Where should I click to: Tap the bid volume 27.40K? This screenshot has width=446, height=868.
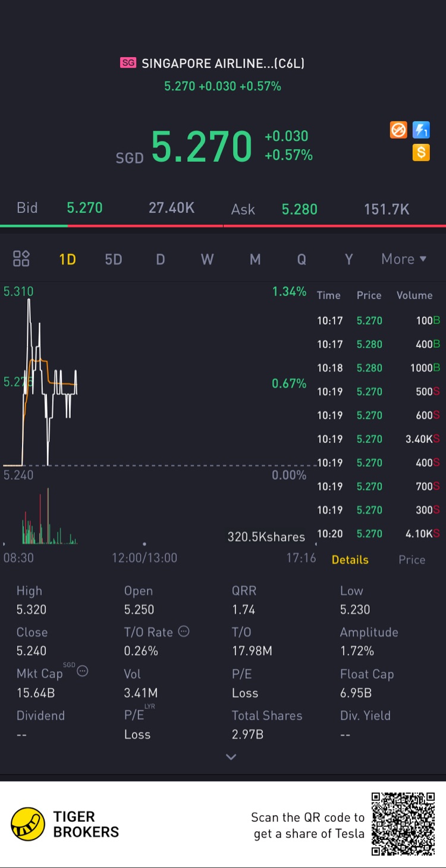[171, 208]
